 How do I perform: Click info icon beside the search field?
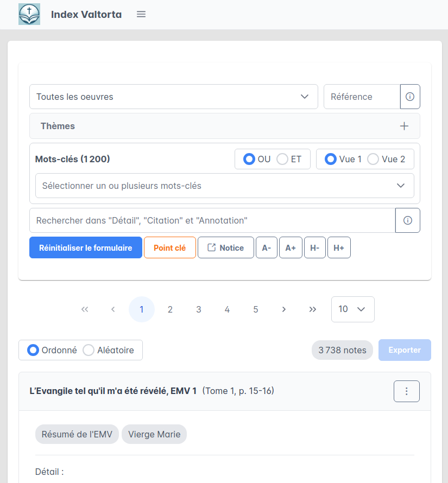408,220
